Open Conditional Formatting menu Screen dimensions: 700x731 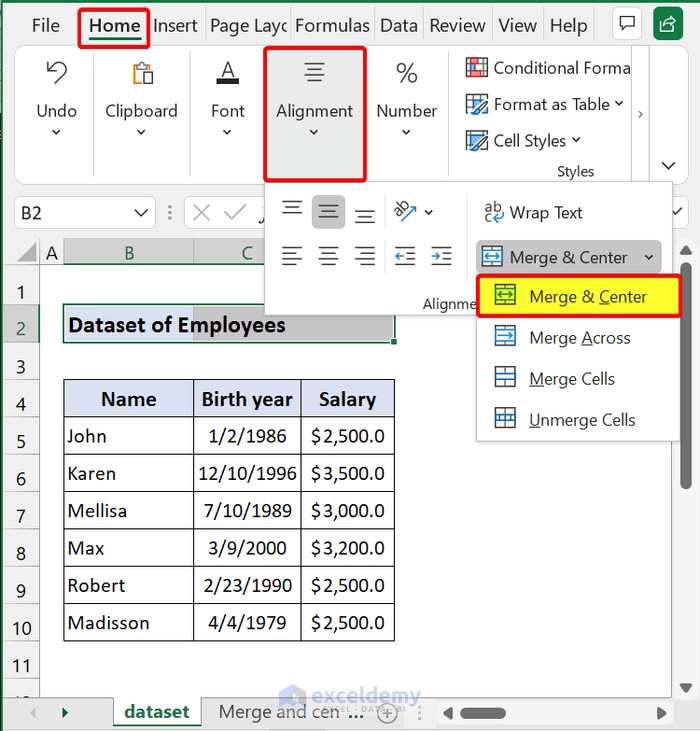click(548, 68)
